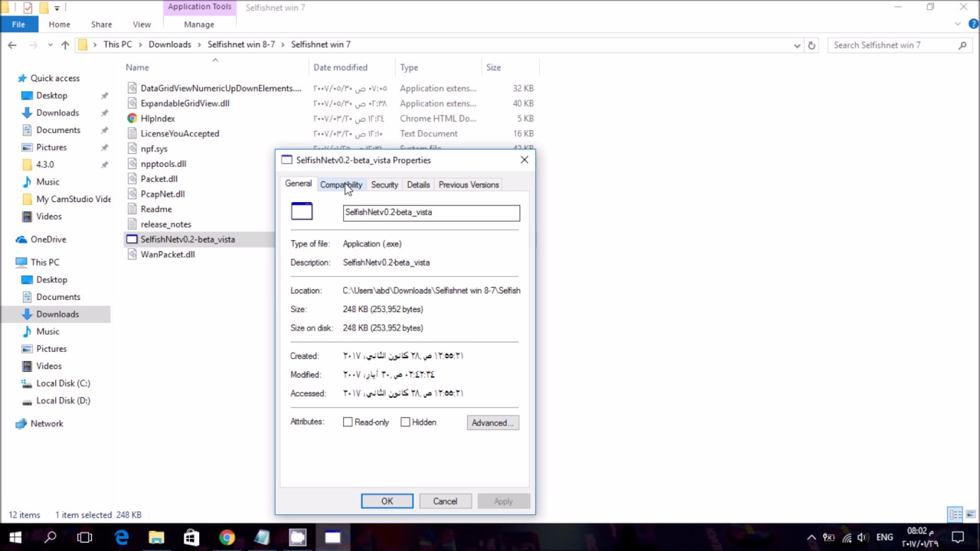
Task: Open the Previous Versions tab
Action: coord(469,184)
